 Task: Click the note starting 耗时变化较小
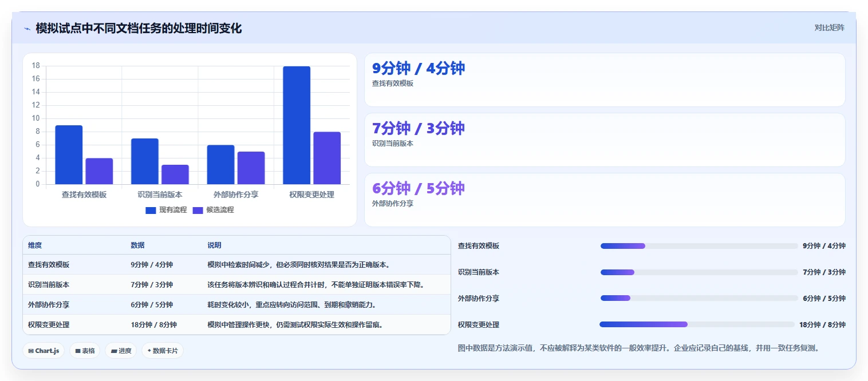pos(292,304)
